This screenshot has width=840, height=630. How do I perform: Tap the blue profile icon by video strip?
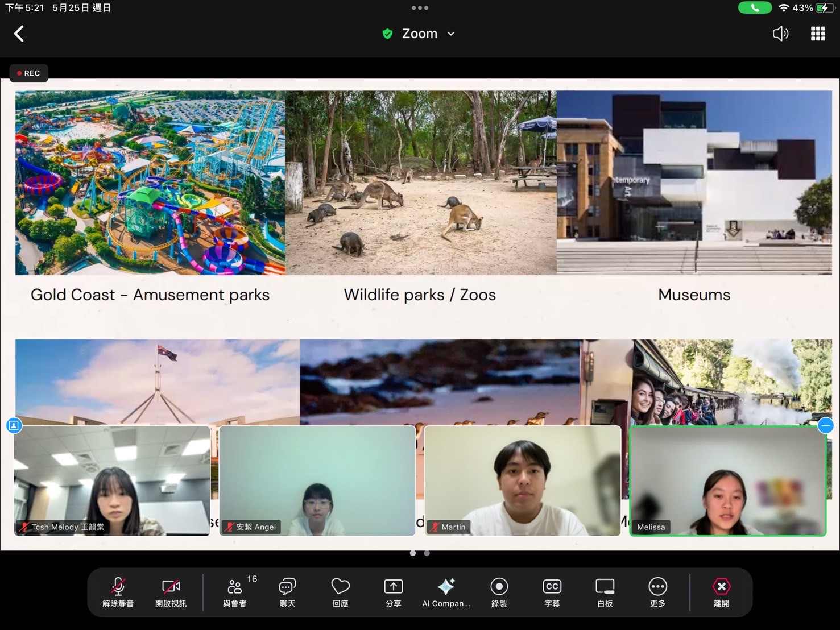click(14, 425)
